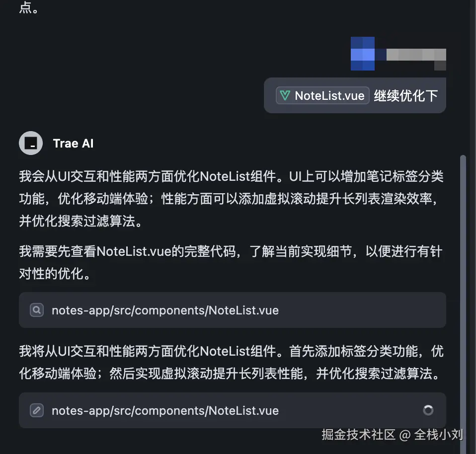Screen dimensions: 476x454
Task: Click the paragraph beginning 我需要先查看NoteList.vue
Action: (231, 262)
